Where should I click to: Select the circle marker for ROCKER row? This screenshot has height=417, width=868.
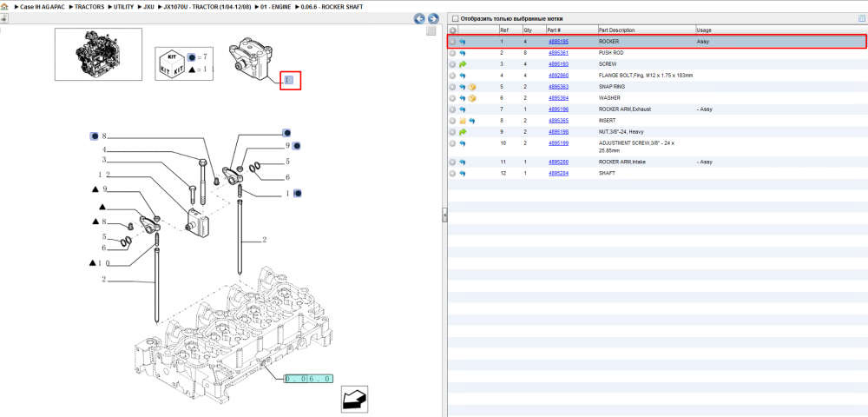[x=452, y=42]
